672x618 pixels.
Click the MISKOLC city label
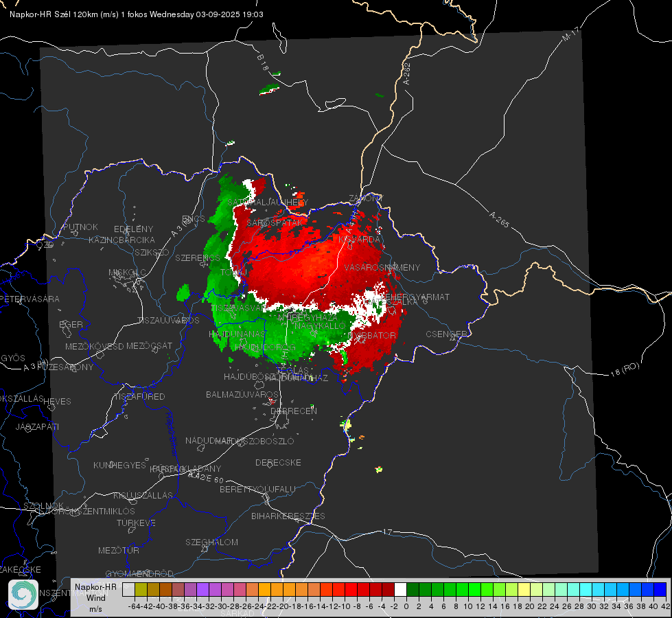[x=127, y=273]
